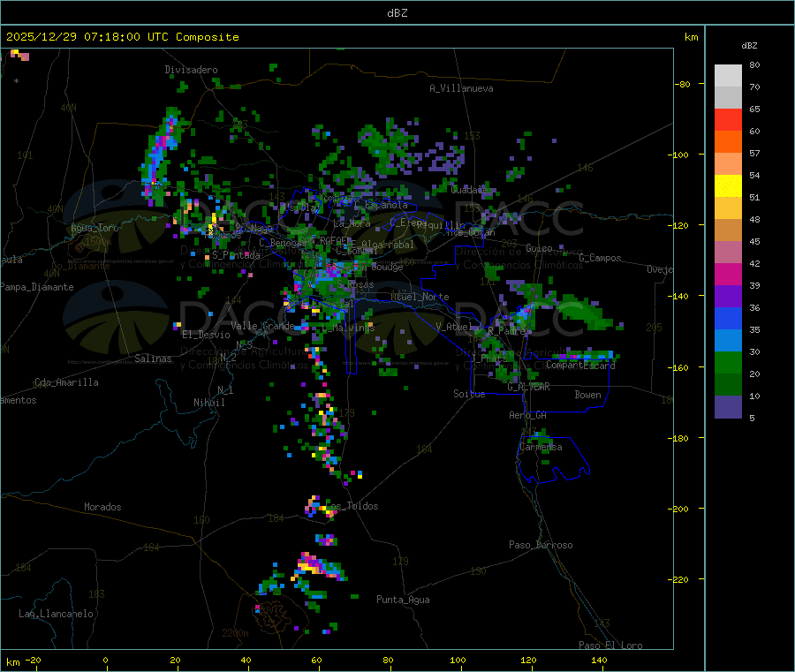Click the Punta_Agua map label
This screenshot has width=795, height=672.
(x=403, y=600)
